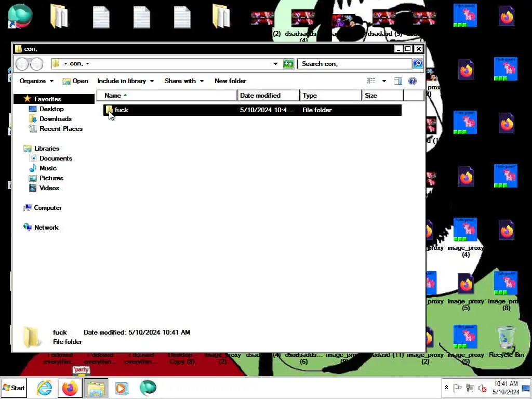Minimize the con. Explorer window
The width and height of the screenshot is (532, 399).
pyautogui.click(x=398, y=49)
